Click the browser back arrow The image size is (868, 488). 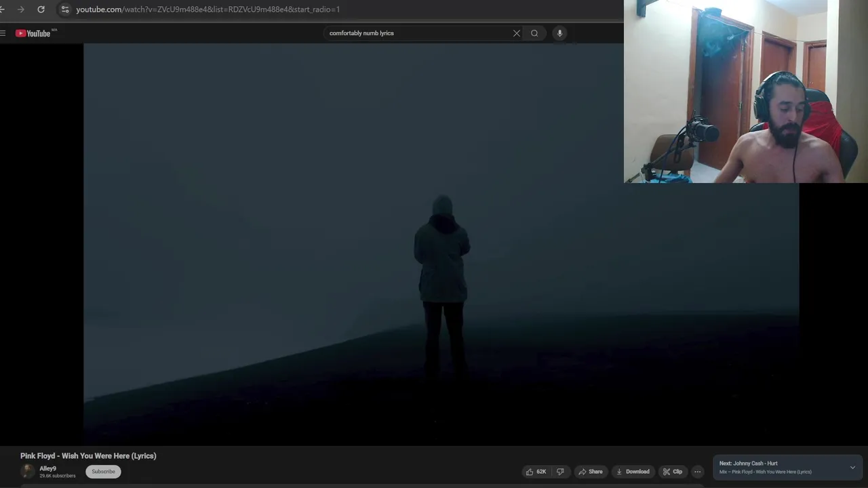[x=3, y=9]
